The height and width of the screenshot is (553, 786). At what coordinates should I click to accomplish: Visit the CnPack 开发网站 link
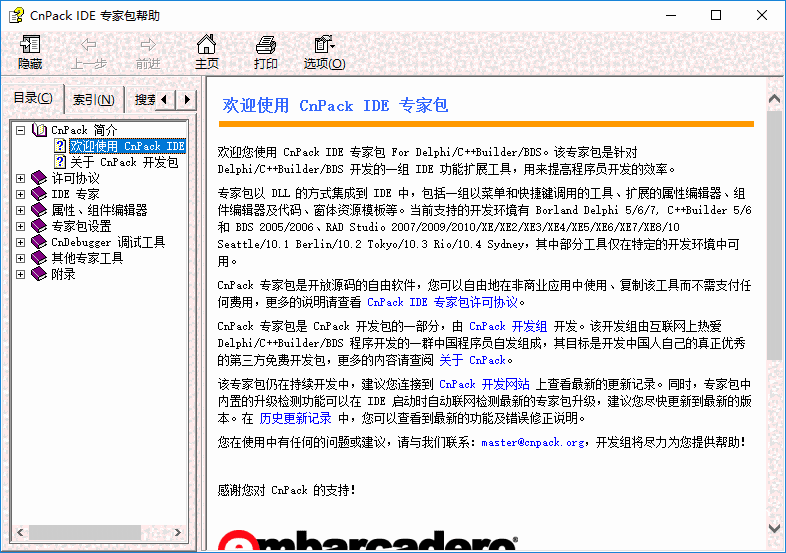point(484,384)
